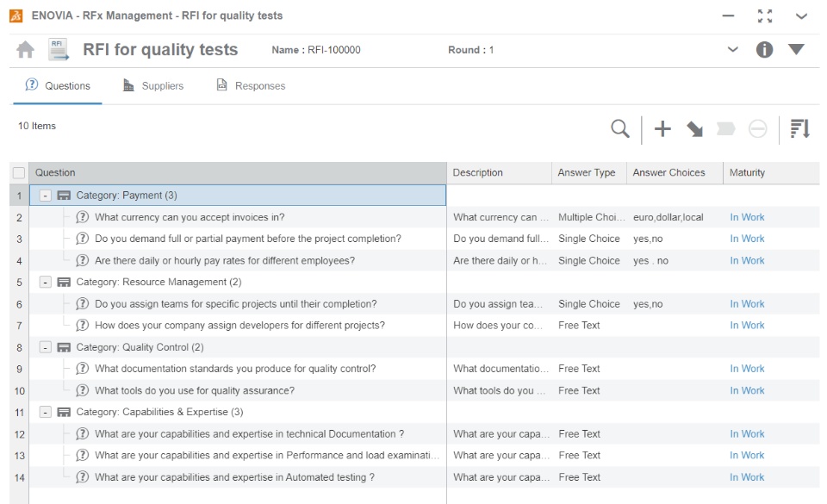This screenshot has width=827, height=504.
Task: Click the RFI document icon beside title
Action: coord(59,50)
